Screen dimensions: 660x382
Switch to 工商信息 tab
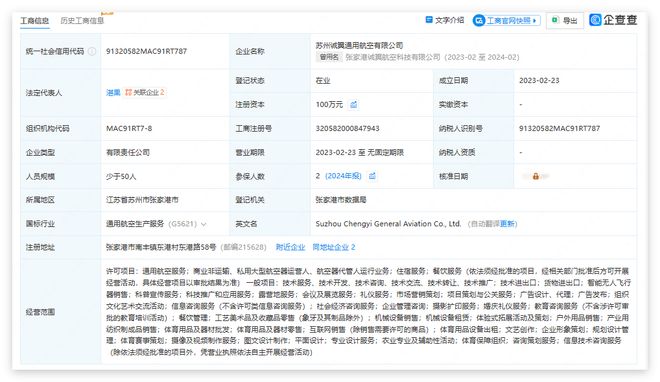[x=35, y=20]
